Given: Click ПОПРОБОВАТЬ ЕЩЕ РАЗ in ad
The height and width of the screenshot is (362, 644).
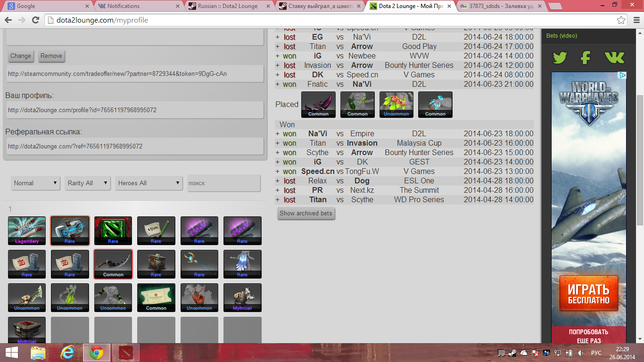Looking at the screenshot, I should coord(588,336).
